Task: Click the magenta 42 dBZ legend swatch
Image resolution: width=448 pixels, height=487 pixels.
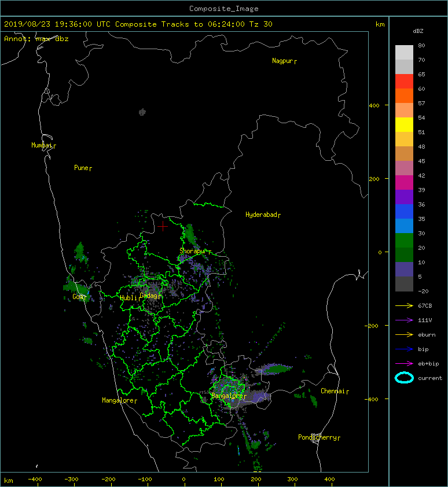Action: click(x=404, y=182)
